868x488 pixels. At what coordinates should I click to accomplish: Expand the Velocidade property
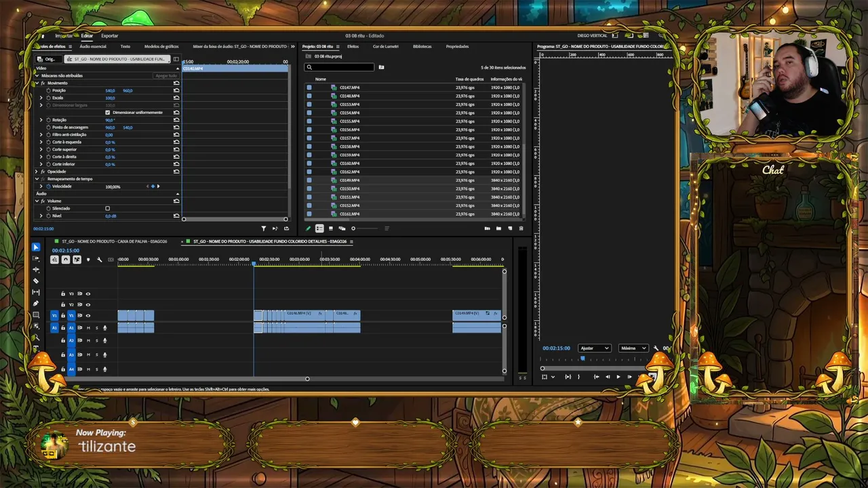click(41, 186)
